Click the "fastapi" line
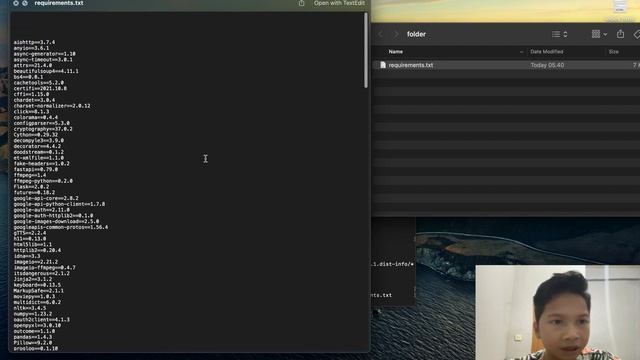 [x=36, y=169]
